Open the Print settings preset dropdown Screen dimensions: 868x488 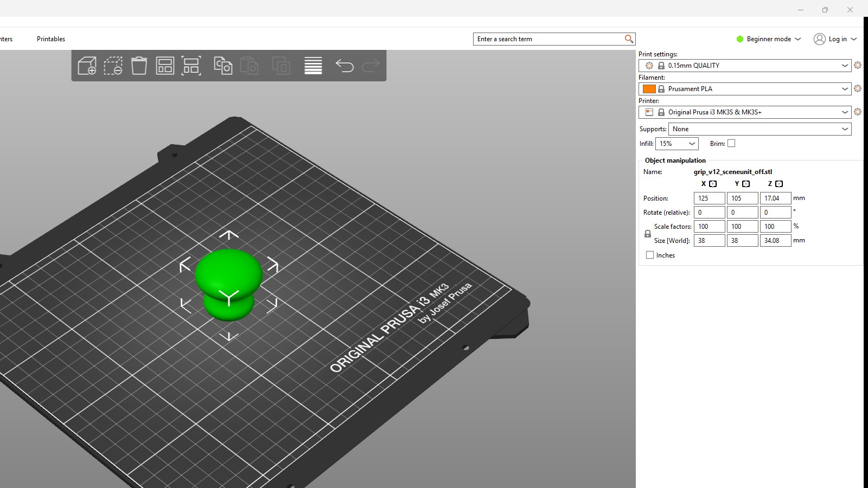745,66
